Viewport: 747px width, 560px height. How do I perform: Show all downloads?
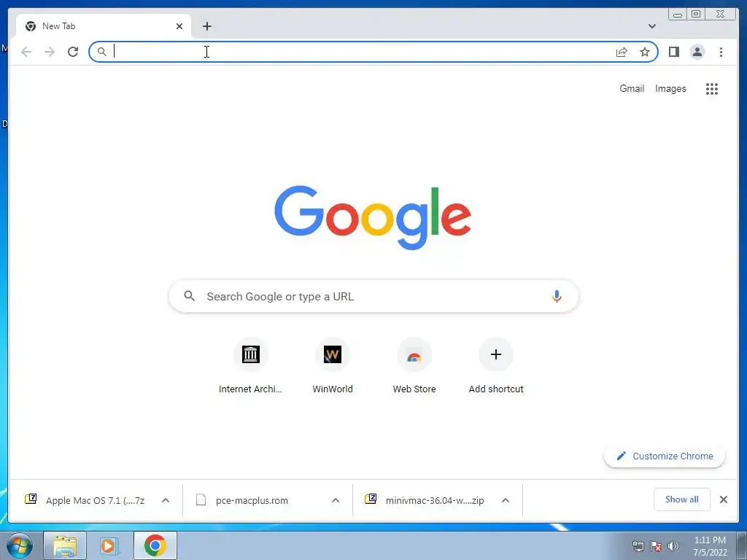[x=682, y=499]
